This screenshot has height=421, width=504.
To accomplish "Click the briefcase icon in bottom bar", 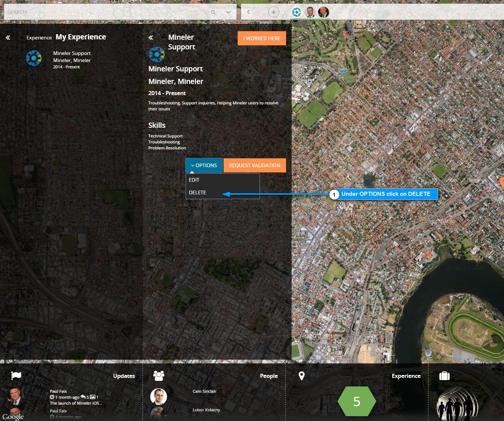I will (x=444, y=376).
